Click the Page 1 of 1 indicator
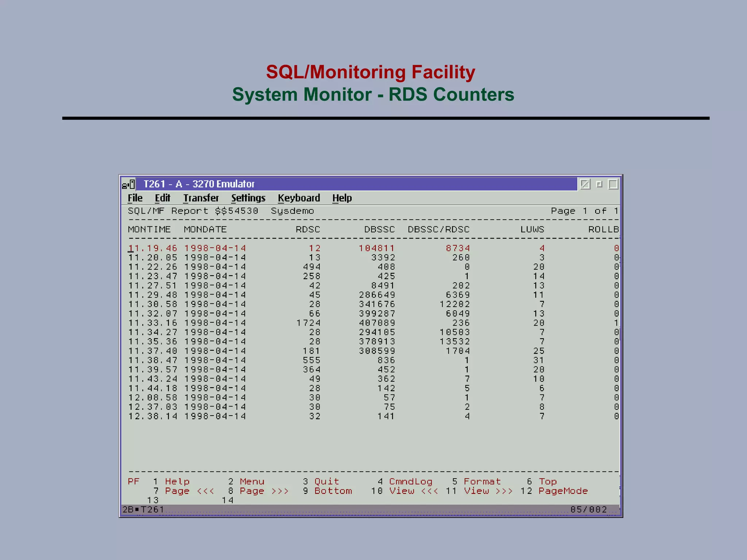Viewport: 747px width, 560px height. click(x=585, y=211)
